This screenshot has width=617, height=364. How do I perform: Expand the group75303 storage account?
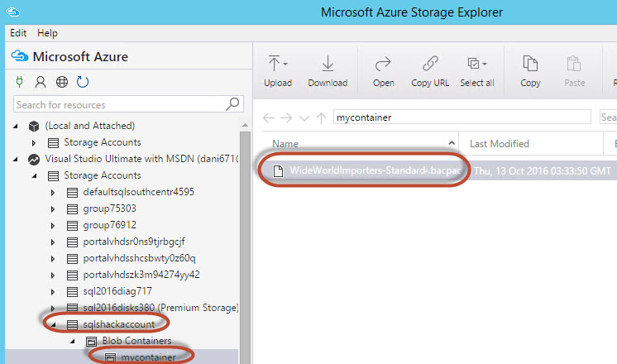[53, 208]
